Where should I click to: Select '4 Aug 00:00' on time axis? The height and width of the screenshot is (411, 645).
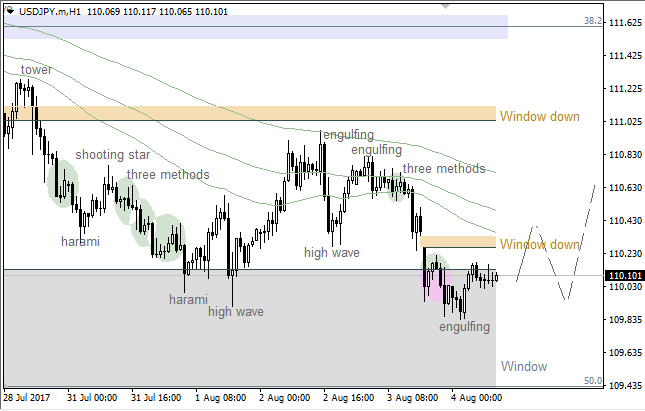[476, 397]
